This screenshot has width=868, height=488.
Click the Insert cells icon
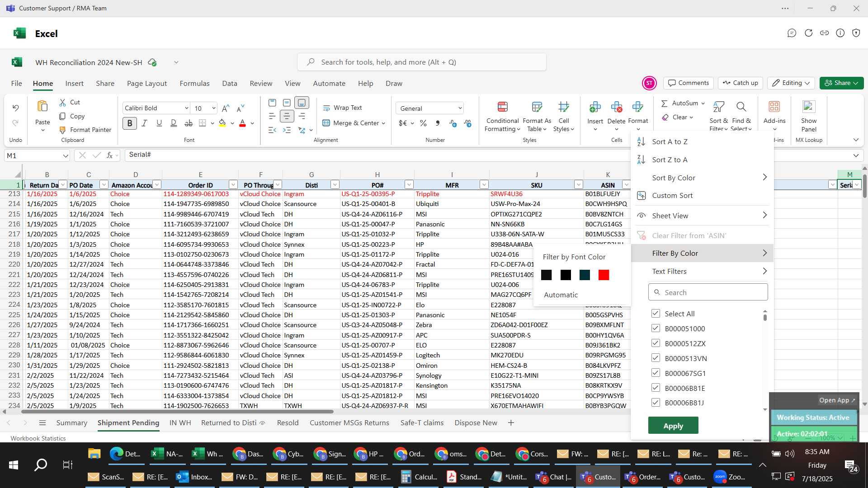(595, 107)
